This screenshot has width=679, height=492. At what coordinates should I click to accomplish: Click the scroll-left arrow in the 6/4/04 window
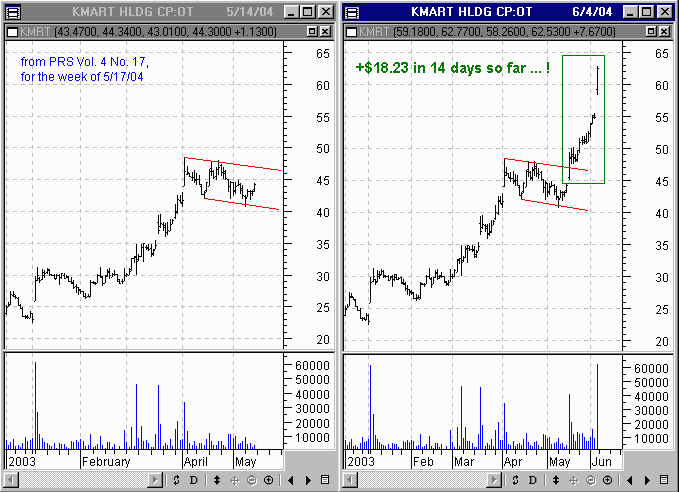[351, 480]
